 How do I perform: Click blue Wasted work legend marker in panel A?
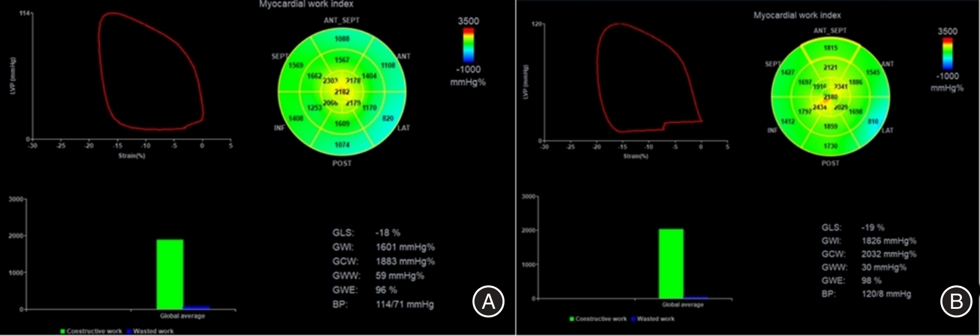tap(129, 331)
